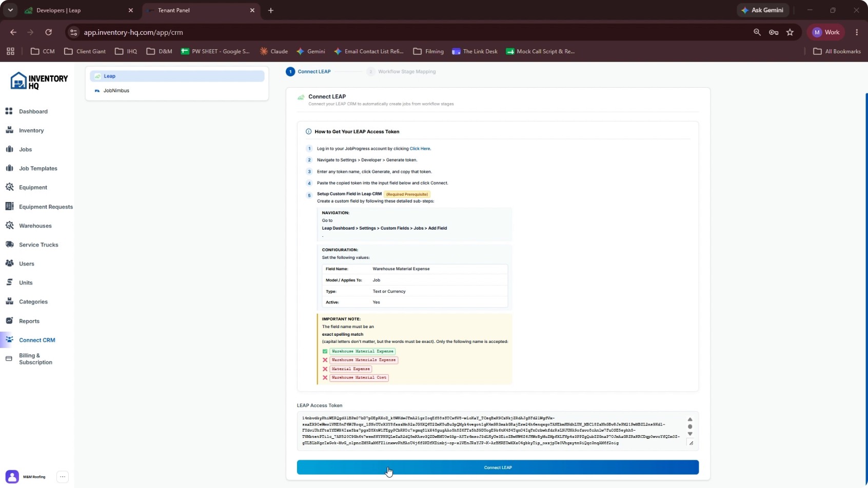Go to Workflow Stage Mapping step
This screenshot has width=868, height=488.
tap(402, 71)
